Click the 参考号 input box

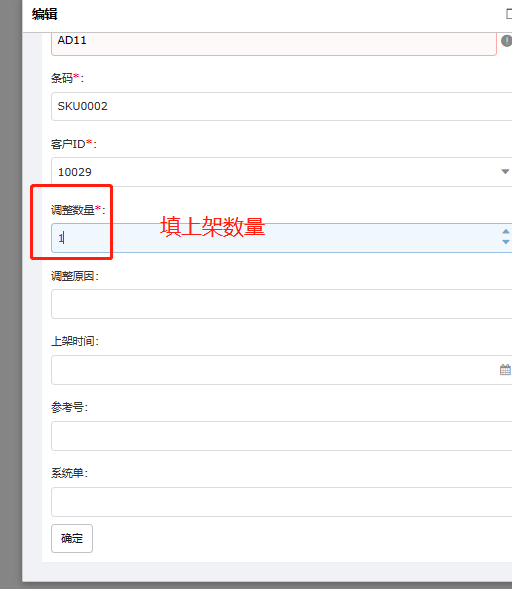pos(281,436)
